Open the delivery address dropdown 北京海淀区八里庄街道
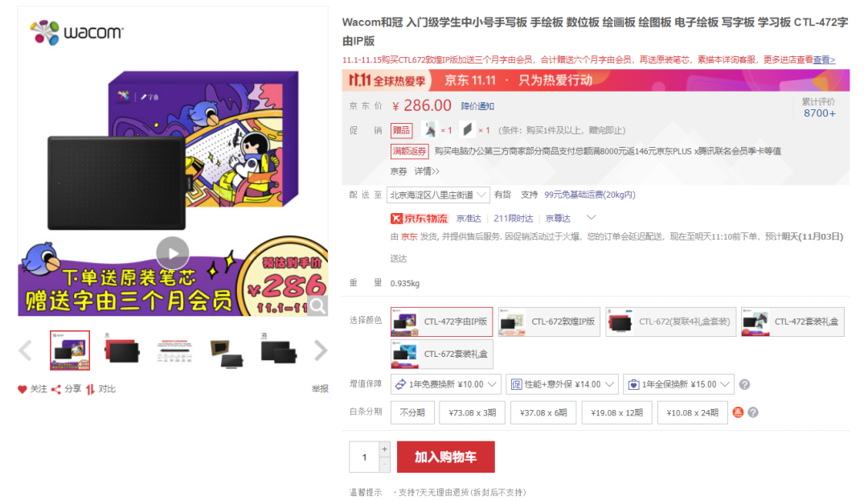Viewport: 868px width, 500px height. tap(438, 195)
